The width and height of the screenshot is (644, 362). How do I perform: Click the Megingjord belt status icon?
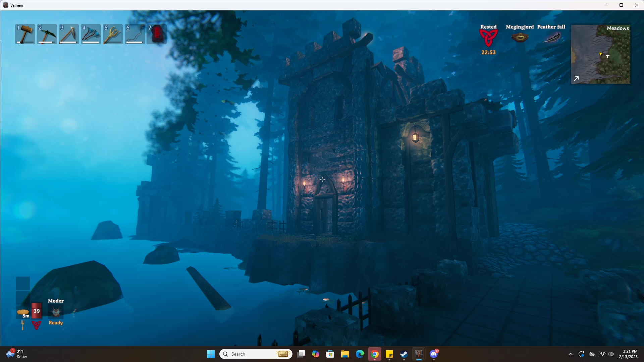coord(520,38)
